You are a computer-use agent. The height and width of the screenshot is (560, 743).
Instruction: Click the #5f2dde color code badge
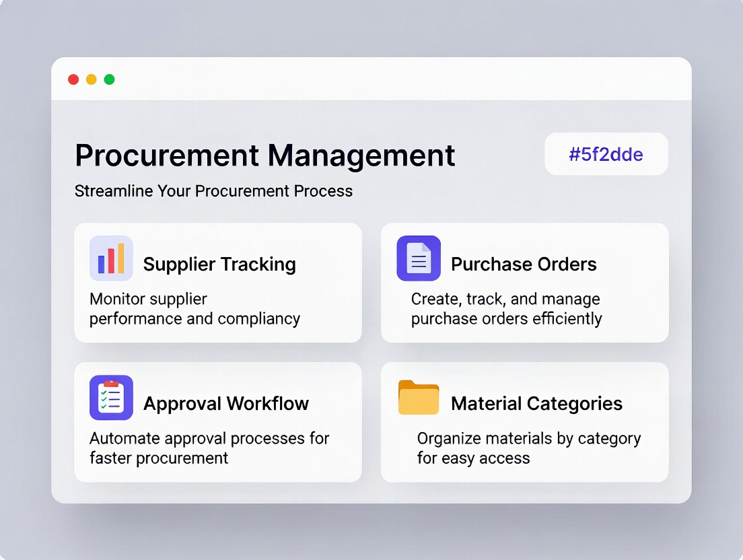(x=606, y=154)
